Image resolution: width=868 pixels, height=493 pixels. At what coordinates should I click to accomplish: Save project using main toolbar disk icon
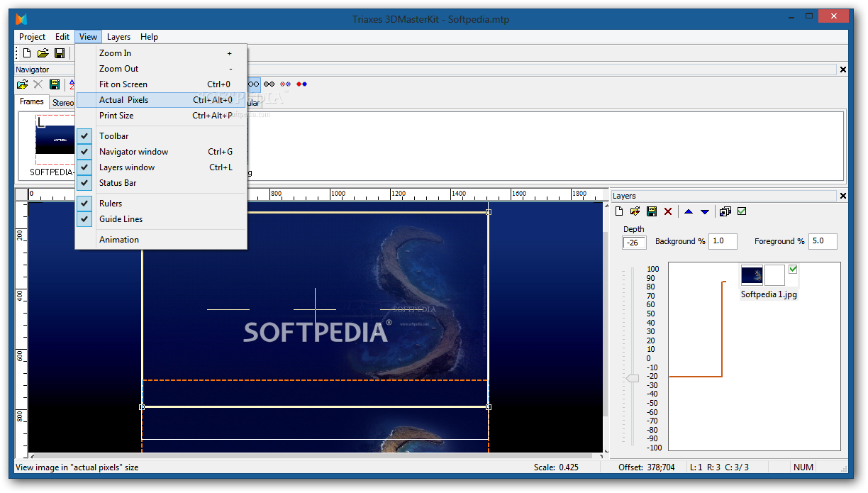(60, 53)
